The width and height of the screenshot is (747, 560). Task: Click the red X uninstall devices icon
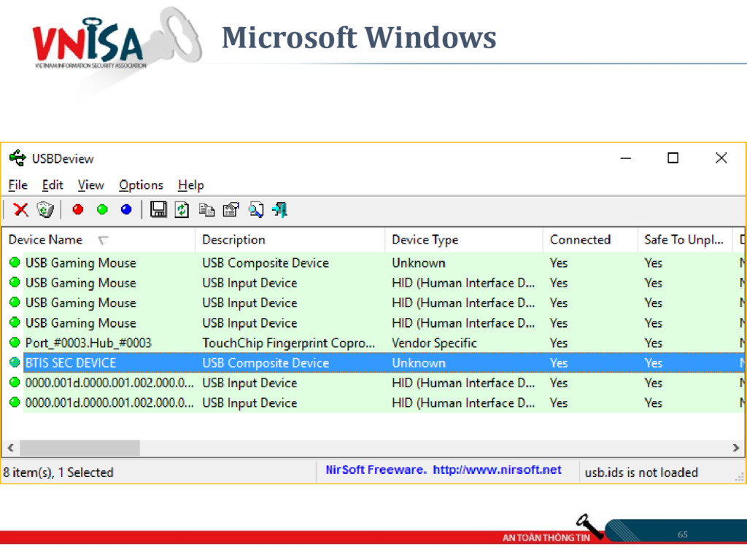(x=21, y=209)
